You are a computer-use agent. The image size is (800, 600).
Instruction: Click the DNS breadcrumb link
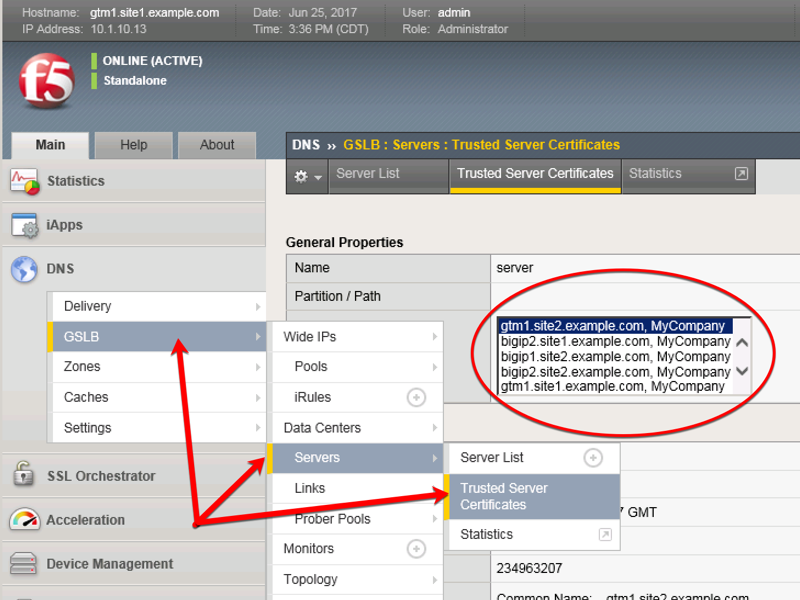(x=306, y=145)
